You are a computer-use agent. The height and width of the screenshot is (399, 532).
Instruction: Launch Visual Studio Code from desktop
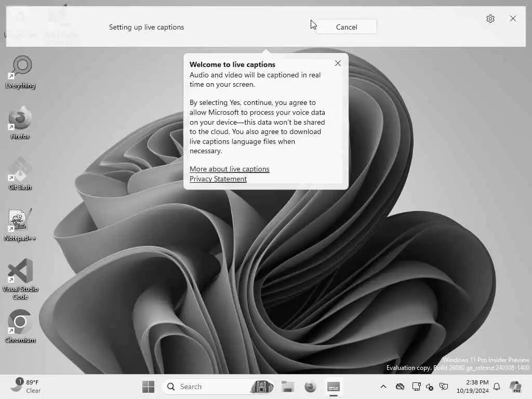20,279
